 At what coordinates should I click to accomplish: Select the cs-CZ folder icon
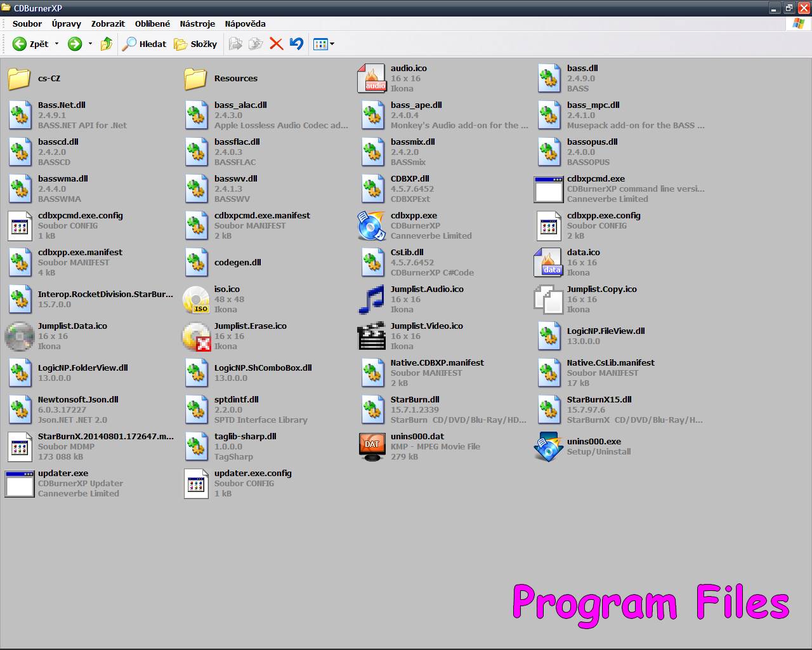[x=19, y=79]
